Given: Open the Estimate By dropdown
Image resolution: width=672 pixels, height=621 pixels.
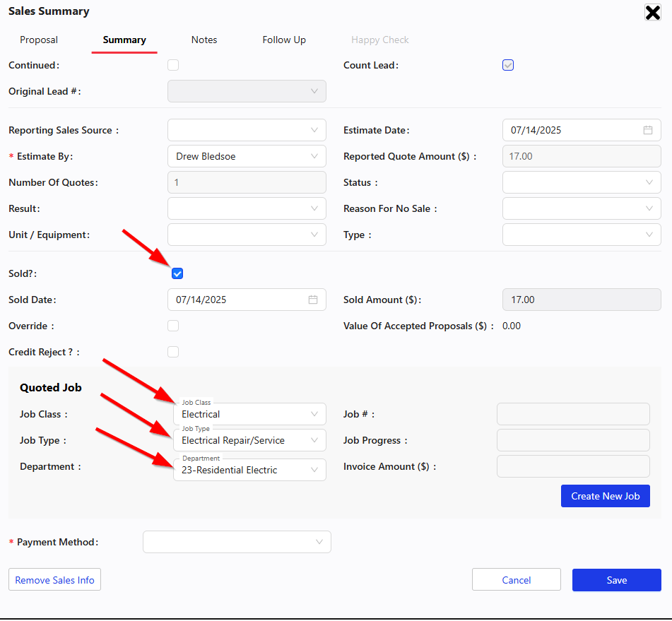Looking at the screenshot, I should [247, 156].
